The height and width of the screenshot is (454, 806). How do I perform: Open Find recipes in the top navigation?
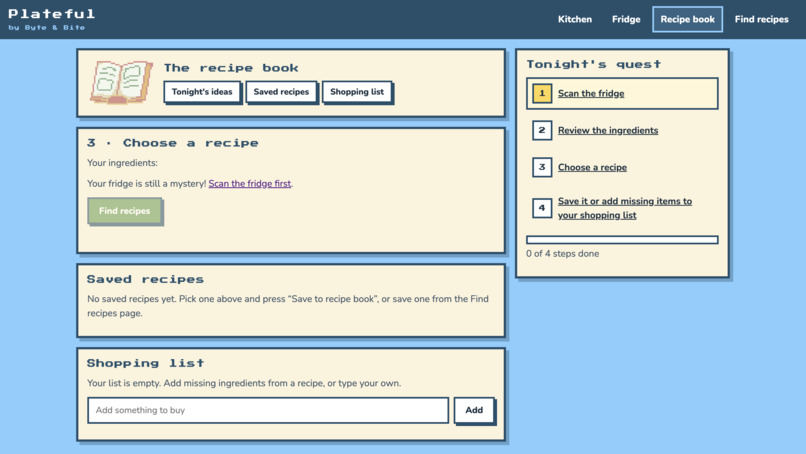761,19
